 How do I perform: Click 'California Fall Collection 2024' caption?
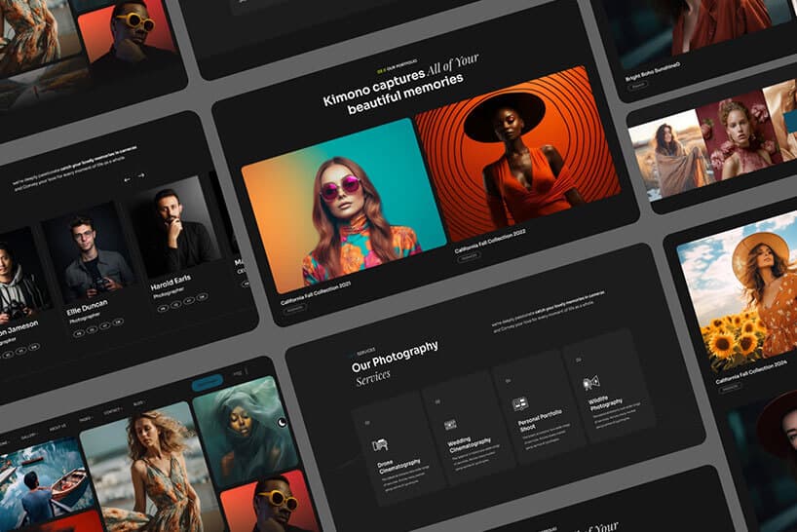point(751,372)
